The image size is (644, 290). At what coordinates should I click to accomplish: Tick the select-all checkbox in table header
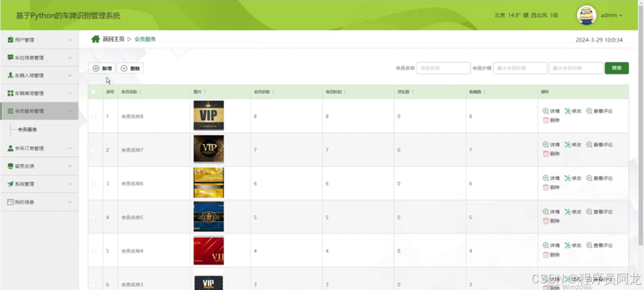click(x=93, y=92)
